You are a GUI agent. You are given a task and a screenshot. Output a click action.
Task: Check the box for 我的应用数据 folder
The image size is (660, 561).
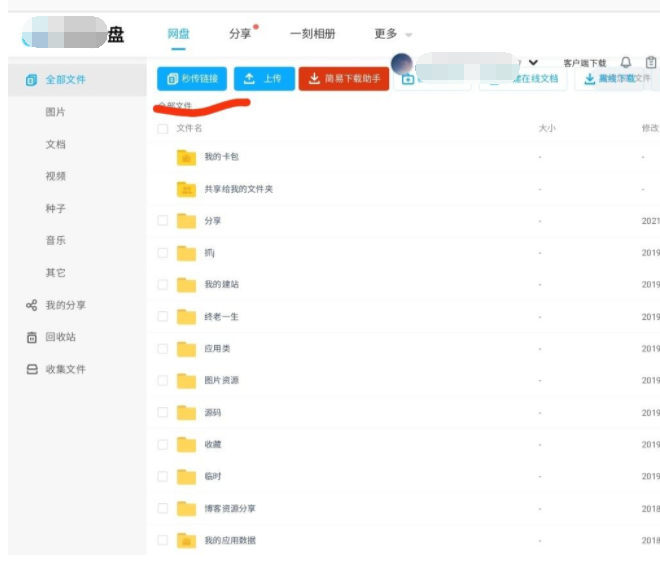(x=162, y=540)
